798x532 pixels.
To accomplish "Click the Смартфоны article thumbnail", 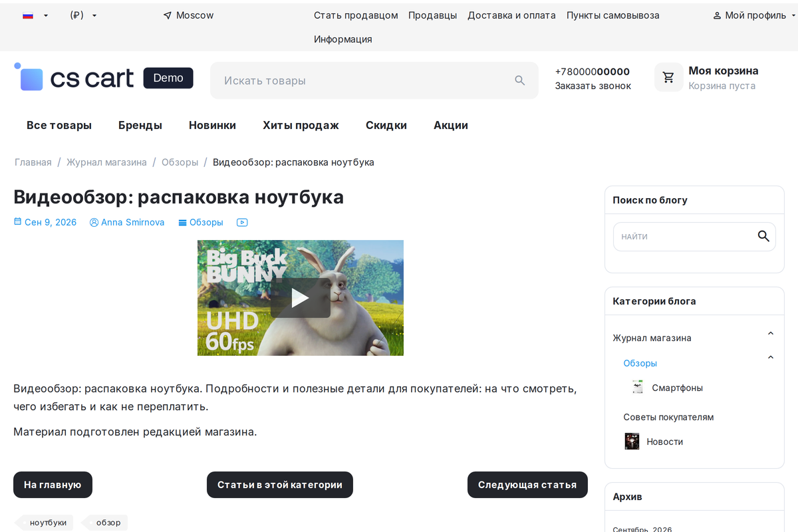I will (x=638, y=387).
